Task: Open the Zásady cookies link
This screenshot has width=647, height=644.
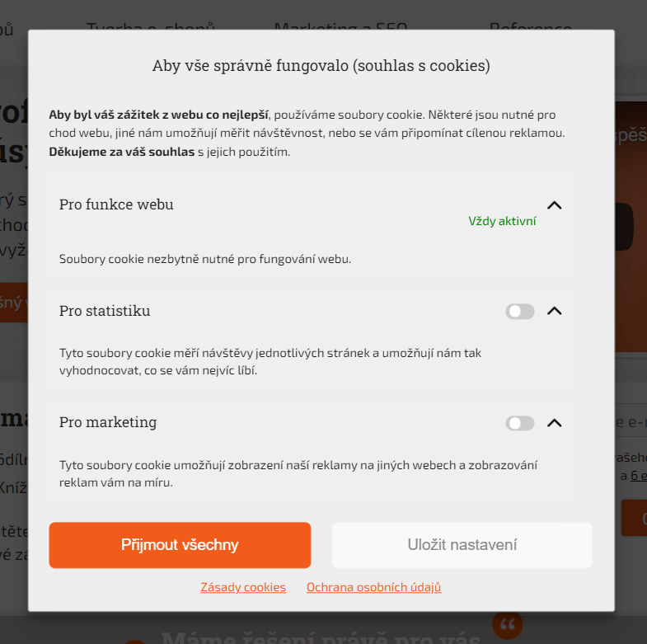Action: click(x=243, y=587)
